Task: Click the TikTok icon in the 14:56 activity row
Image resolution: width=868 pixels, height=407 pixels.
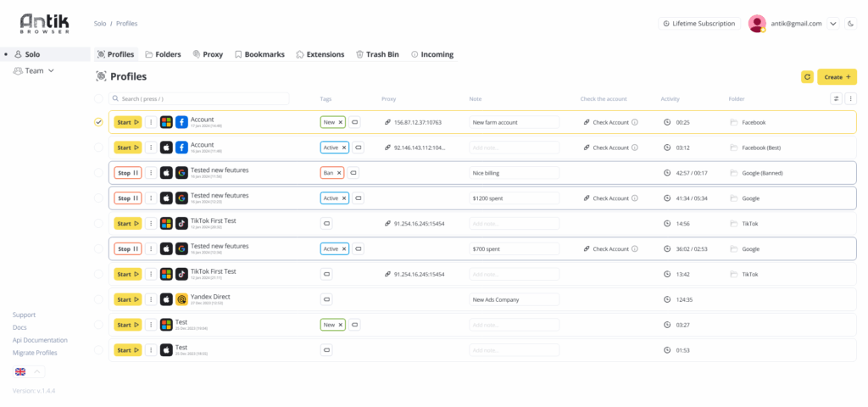Action: pyautogui.click(x=181, y=224)
